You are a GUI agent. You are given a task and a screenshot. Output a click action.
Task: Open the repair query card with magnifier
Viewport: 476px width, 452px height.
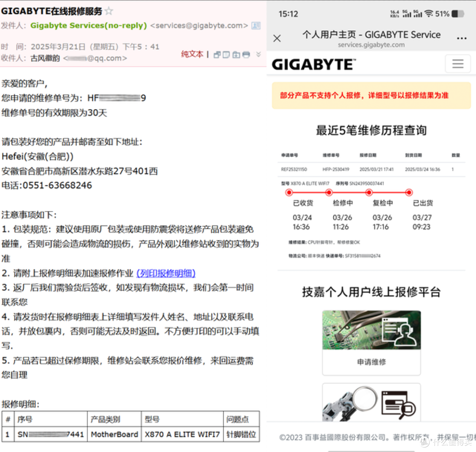pos(371,403)
